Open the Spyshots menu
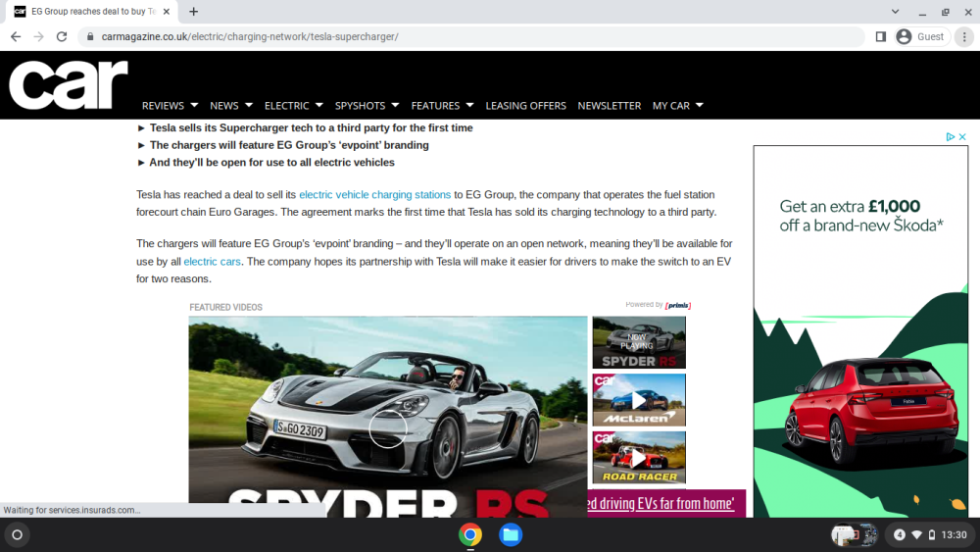980x552 pixels. (x=360, y=106)
